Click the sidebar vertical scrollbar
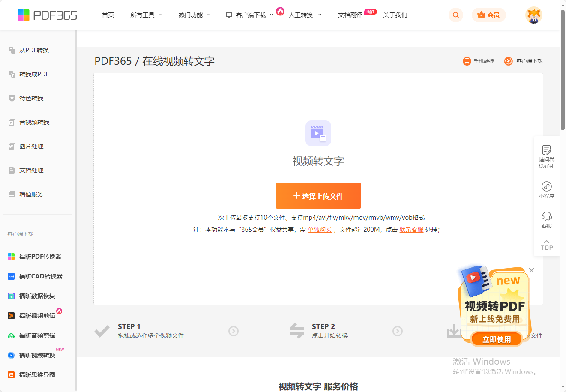 tap(76, 210)
